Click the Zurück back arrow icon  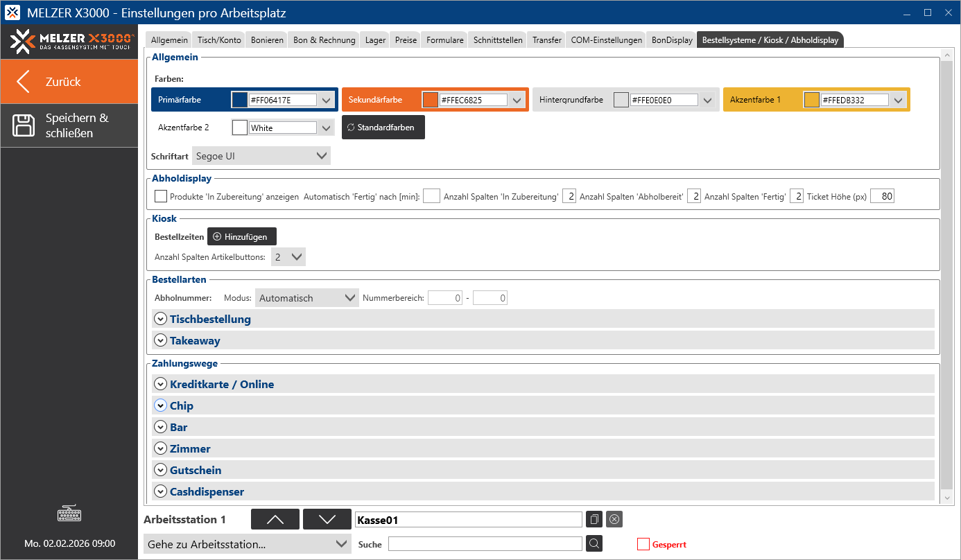click(x=24, y=81)
